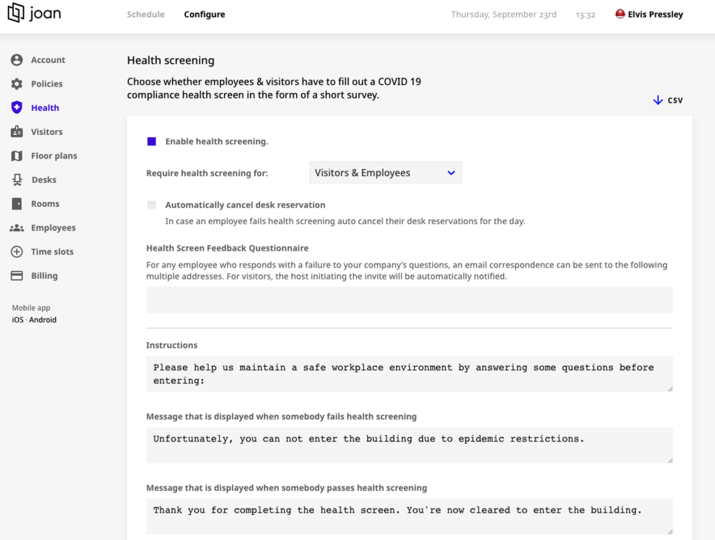Expand the Visitors & Employees dropdown
Image resolution: width=715 pixels, height=540 pixels.
pos(385,173)
